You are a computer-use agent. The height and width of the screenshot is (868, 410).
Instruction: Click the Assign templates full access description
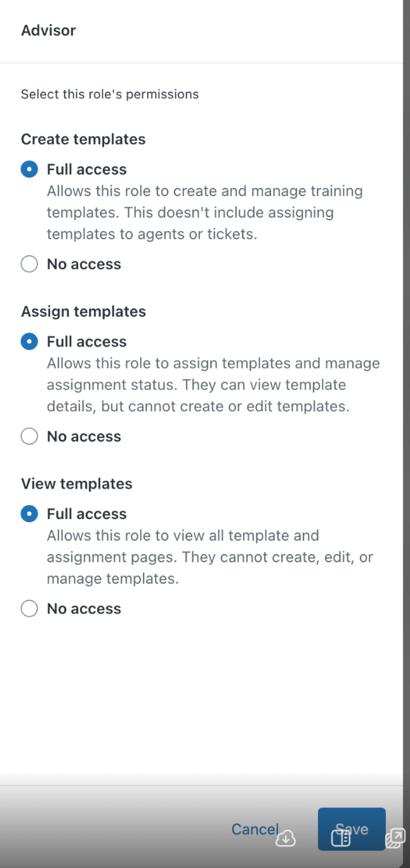pyautogui.click(x=213, y=385)
